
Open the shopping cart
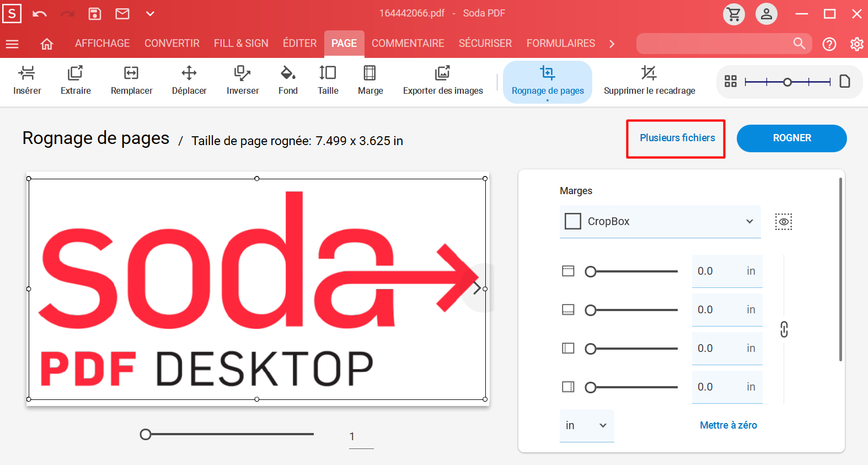[x=734, y=14]
